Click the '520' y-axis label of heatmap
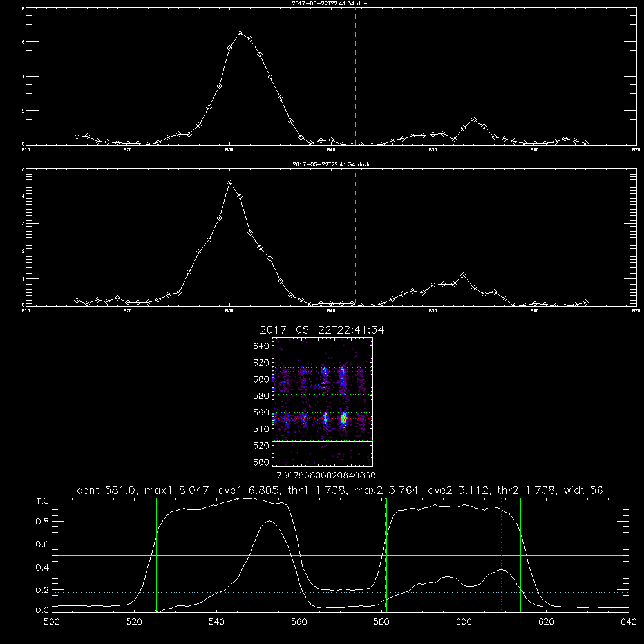The width and height of the screenshot is (644, 644). [261, 446]
